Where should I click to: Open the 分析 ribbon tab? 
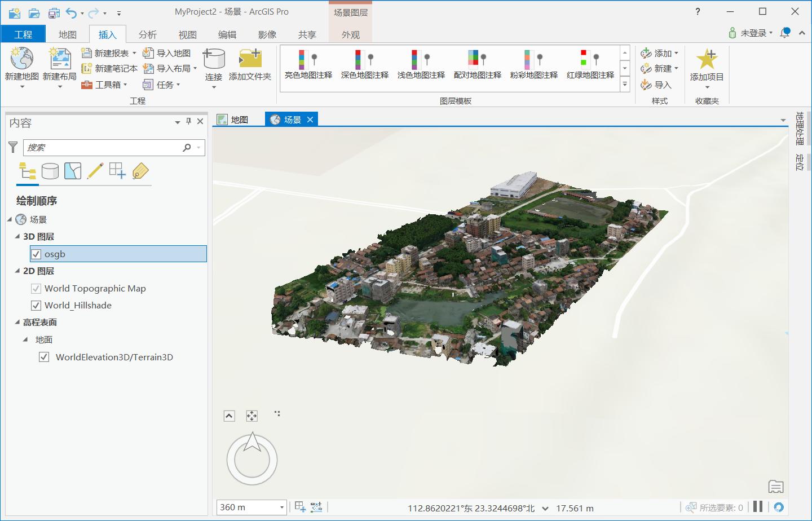point(147,34)
